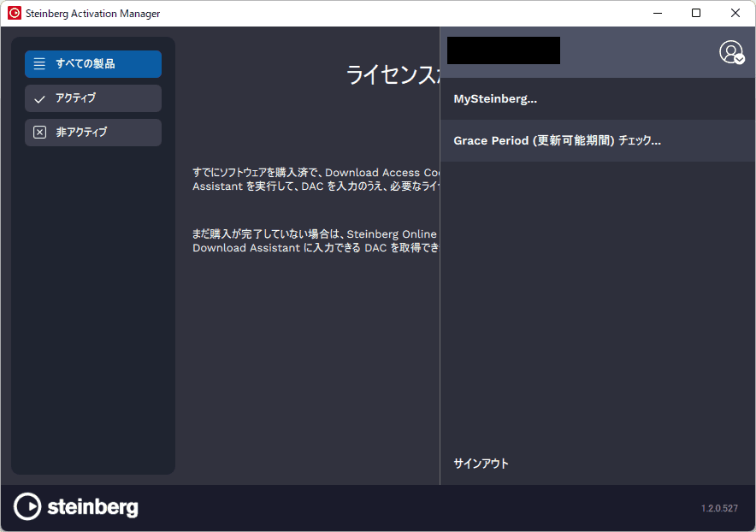This screenshot has height=532, width=756.
Task: Click the Steinberg play-button logo at bottom
Action: pyautogui.click(x=27, y=507)
